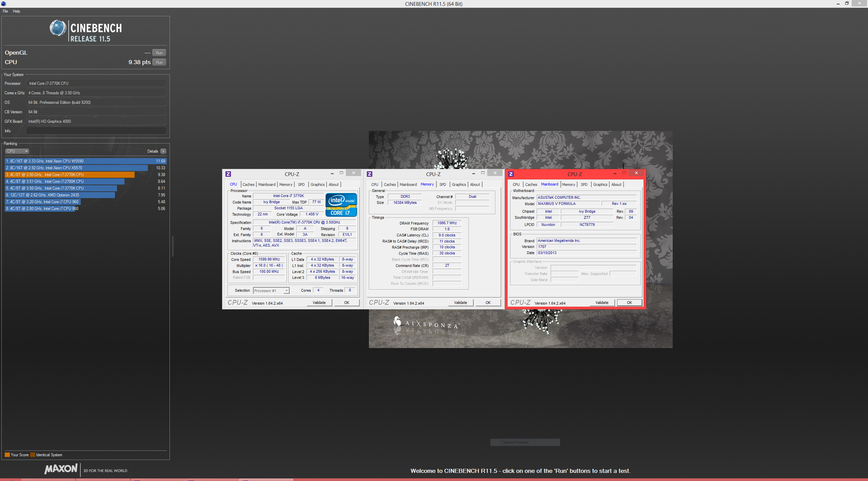Click the Cinebench globe logo

click(x=58, y=28)
